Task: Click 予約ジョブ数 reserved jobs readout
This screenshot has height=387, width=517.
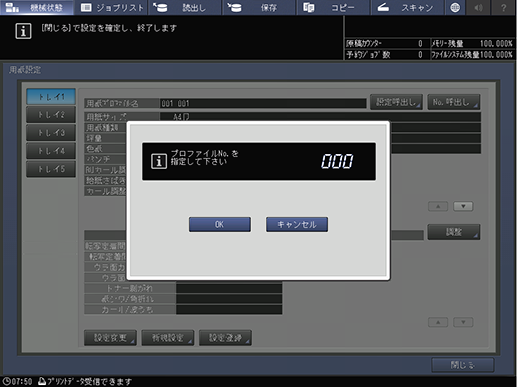Action: point(385,54)
